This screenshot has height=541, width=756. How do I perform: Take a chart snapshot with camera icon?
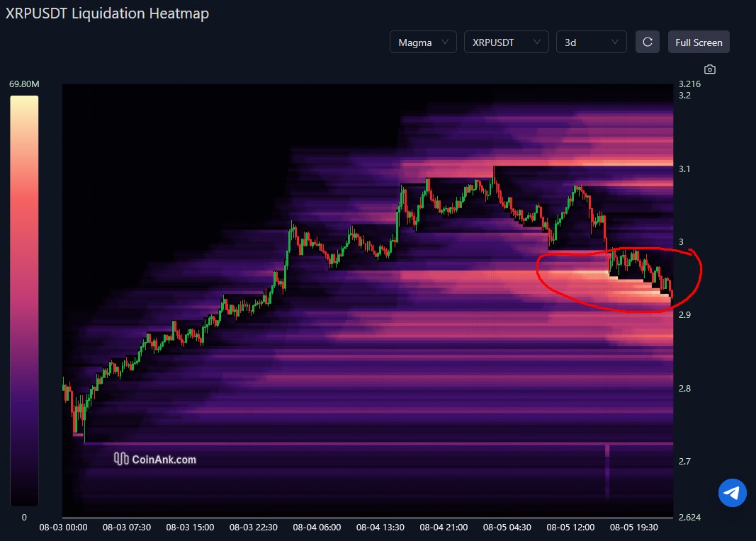710,69
